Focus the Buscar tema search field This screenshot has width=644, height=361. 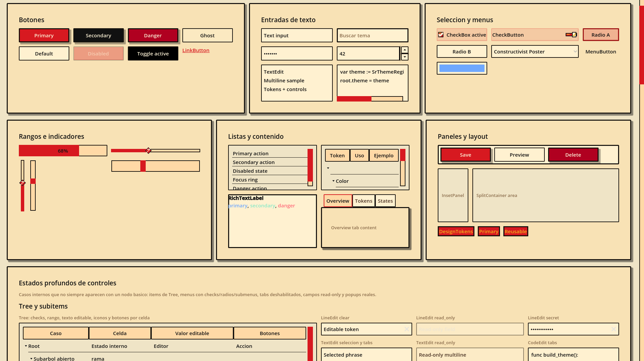(372, 35)
